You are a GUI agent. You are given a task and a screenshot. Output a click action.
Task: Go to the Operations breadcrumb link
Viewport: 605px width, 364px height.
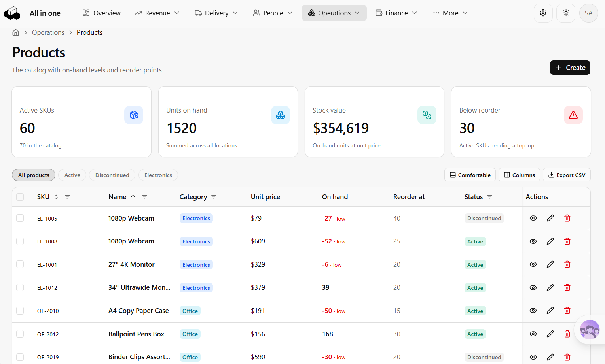pyautogui.click(x=48, y=32)
